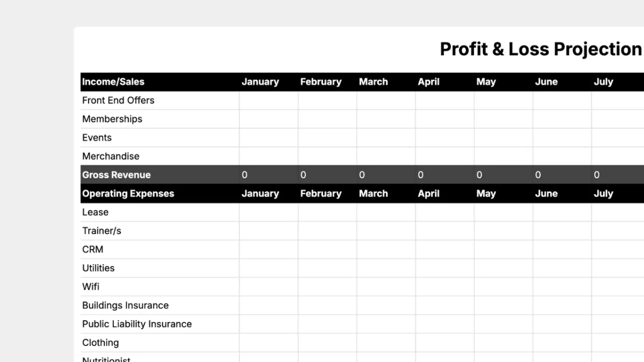
Task: Click the Wifi February cell
Action: pos(327,287)
